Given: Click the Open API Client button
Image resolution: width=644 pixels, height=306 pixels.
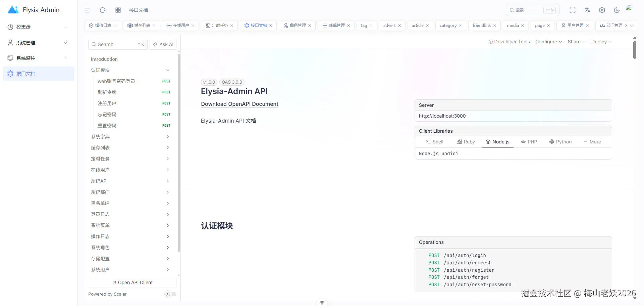Looking at the screenshot, I should (132, 282).
